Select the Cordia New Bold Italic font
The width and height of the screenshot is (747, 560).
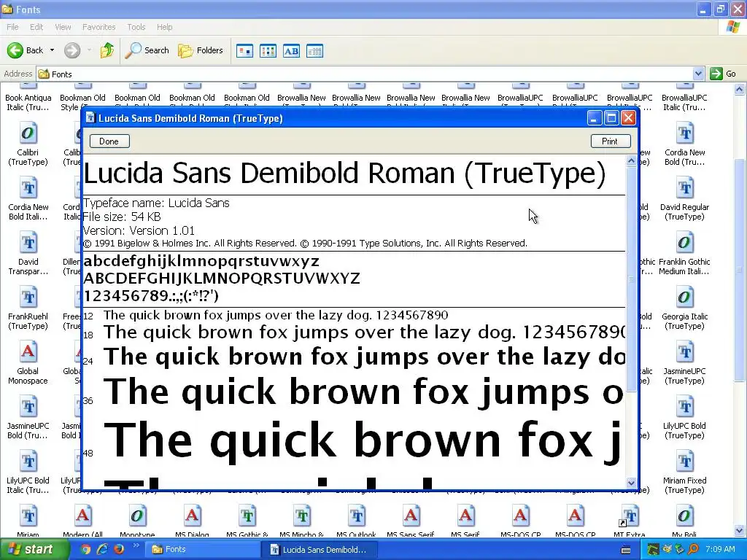[28, 187]
